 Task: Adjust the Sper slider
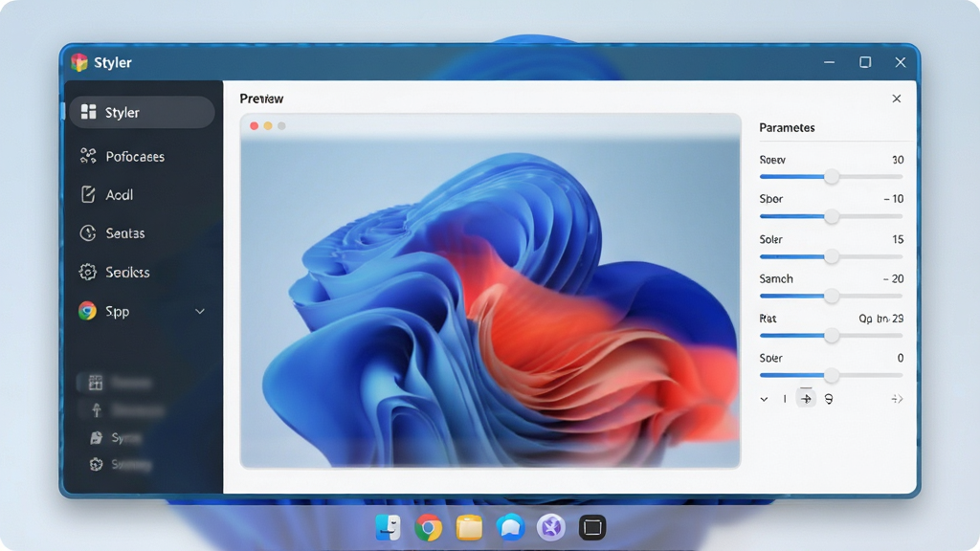point(832,217)
